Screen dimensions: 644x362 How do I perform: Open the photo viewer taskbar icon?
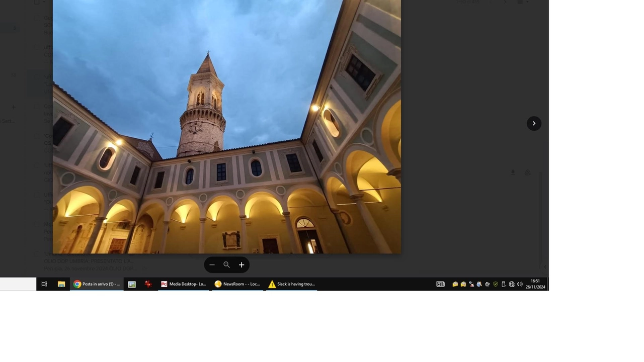coord(132,284)
